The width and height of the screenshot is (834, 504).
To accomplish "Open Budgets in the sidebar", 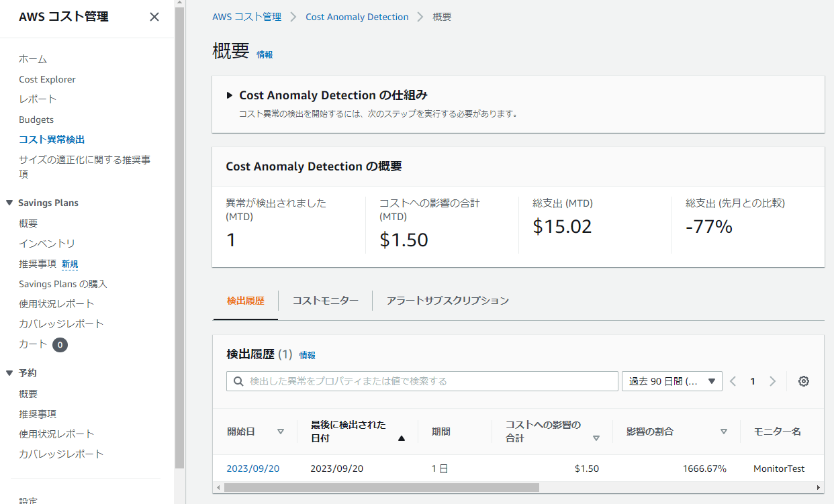I will [36, 119].
